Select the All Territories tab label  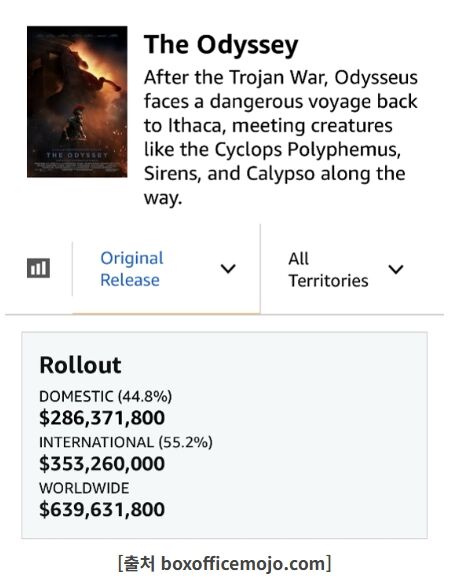[328, 269]
